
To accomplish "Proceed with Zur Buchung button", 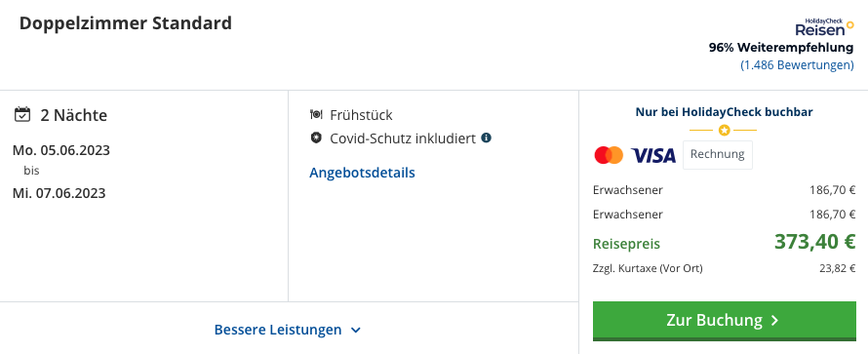I will (x=724, y=321).
